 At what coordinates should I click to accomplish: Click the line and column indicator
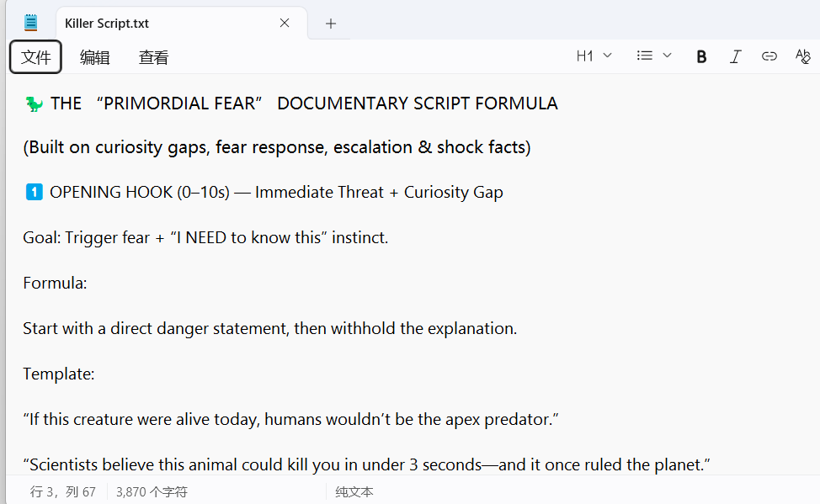tap(62, 491)
